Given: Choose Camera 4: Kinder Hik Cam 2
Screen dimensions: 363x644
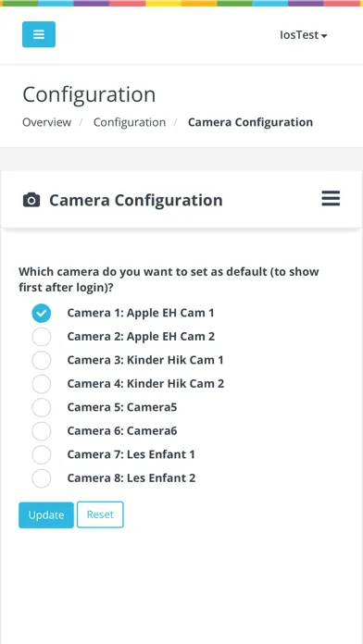Looking at the screenshot, I should 42,384.
